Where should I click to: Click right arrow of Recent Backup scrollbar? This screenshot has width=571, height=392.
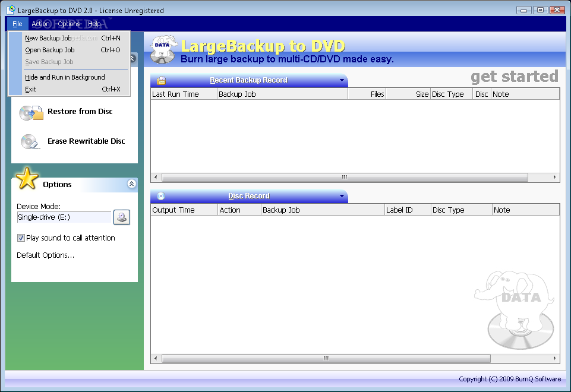tap(554, 177)
